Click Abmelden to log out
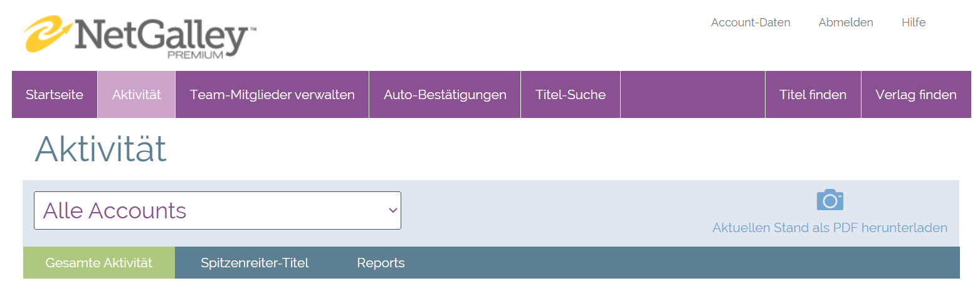Screen dimensions: 980x288 tap(846, 23)
